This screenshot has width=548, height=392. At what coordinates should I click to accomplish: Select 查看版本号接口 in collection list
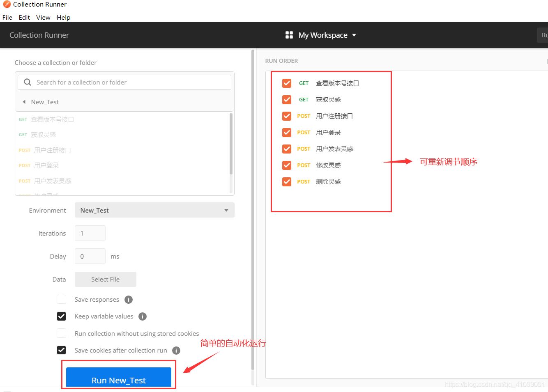[x=52, y=119]
